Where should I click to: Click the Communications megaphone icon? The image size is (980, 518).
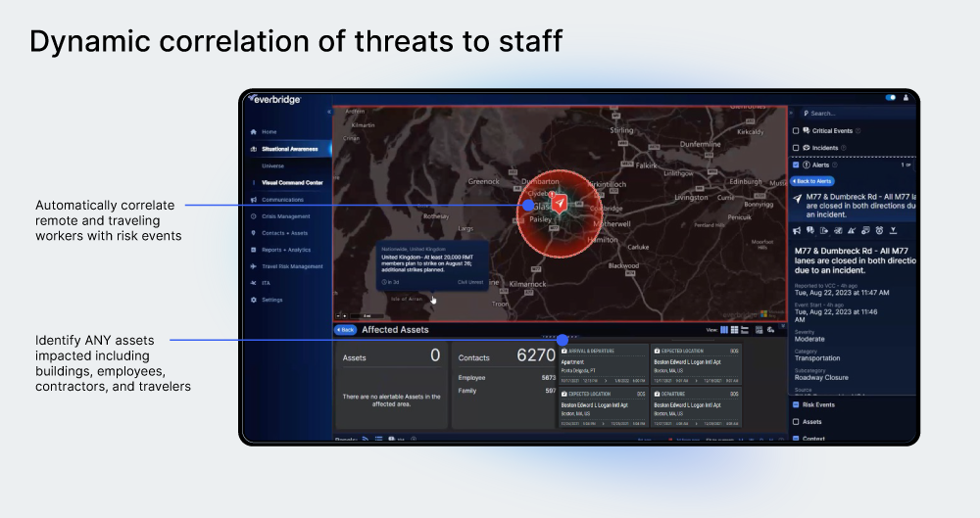pos(253,200)
